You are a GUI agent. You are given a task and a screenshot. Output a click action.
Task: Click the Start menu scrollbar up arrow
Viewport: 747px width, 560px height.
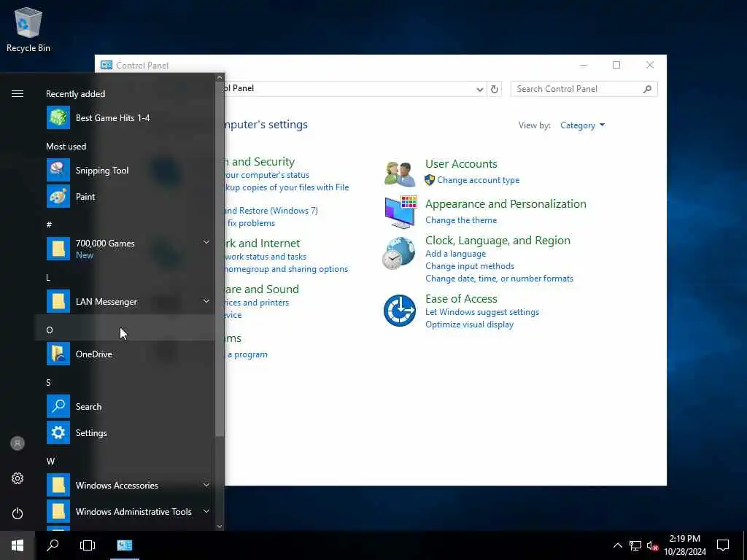[219, 77]
